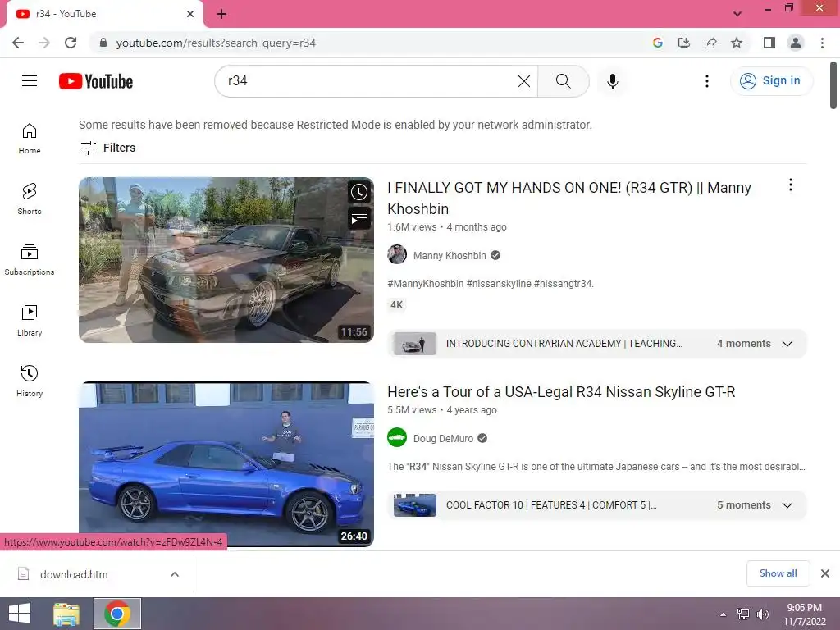Open a new tab with plus
The height and width of the screenshot is (630, 840).
pyautogui.click(x=221, y=14)
